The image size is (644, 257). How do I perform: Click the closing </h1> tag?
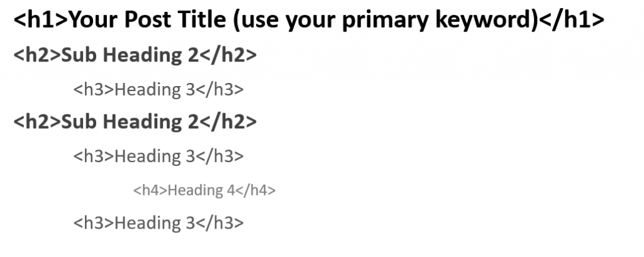coord(571,19)
